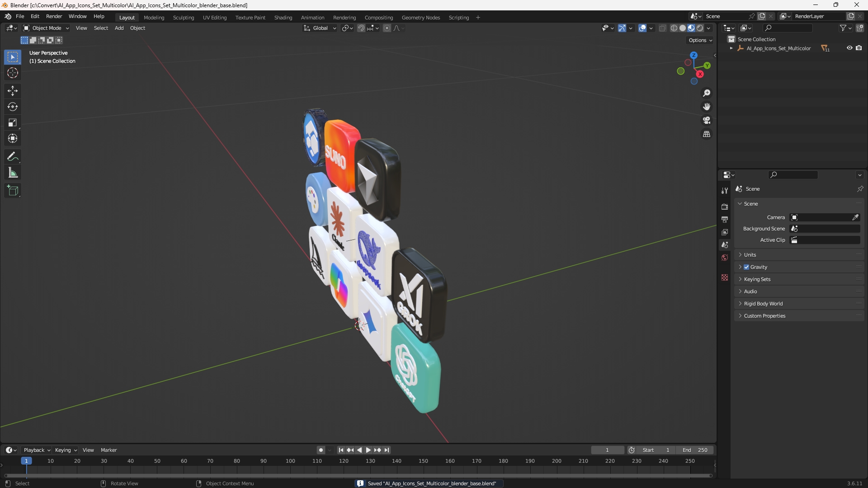Click the Blender logo menu icon
Image resolution: width=868 pixels, height=488 pixels.
[8, 16]
